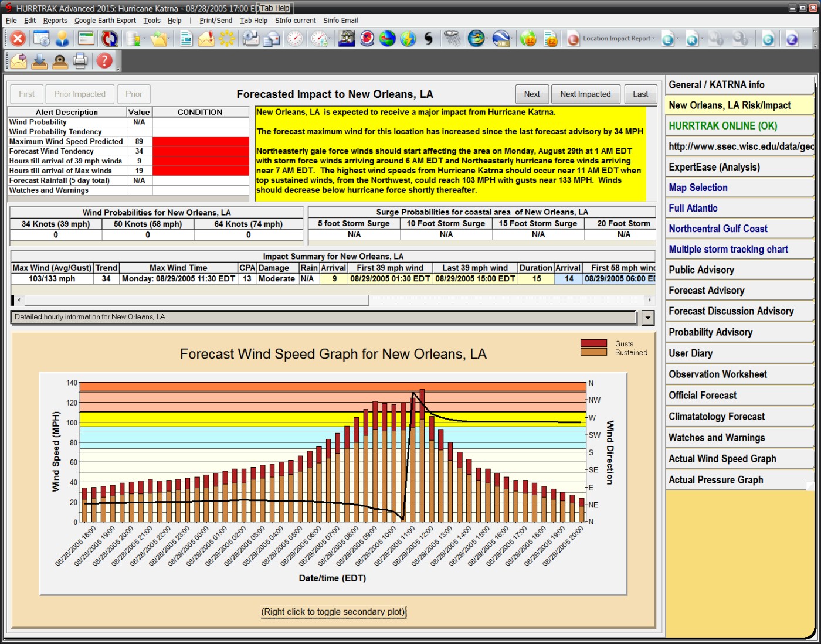
Task: Click the red X close storm icon
Action: (x=18, y=39)
